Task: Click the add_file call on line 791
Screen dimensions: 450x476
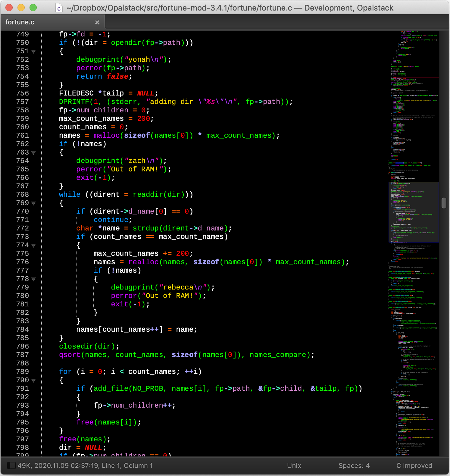Action: (226, 389)
